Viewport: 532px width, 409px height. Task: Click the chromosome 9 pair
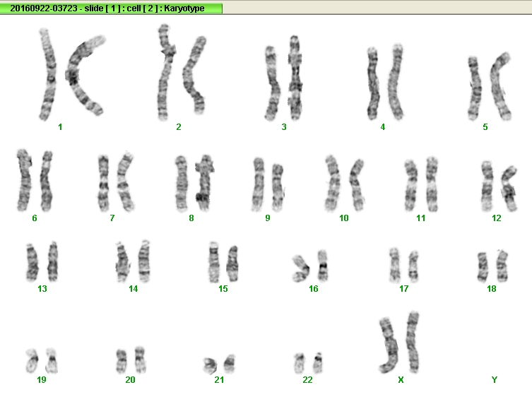tap(268, 185)
